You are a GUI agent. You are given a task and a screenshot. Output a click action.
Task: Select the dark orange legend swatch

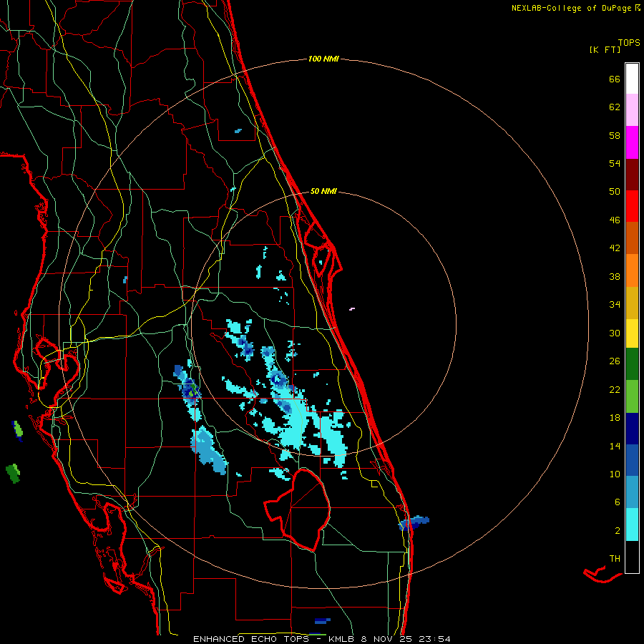pos(632,238)
